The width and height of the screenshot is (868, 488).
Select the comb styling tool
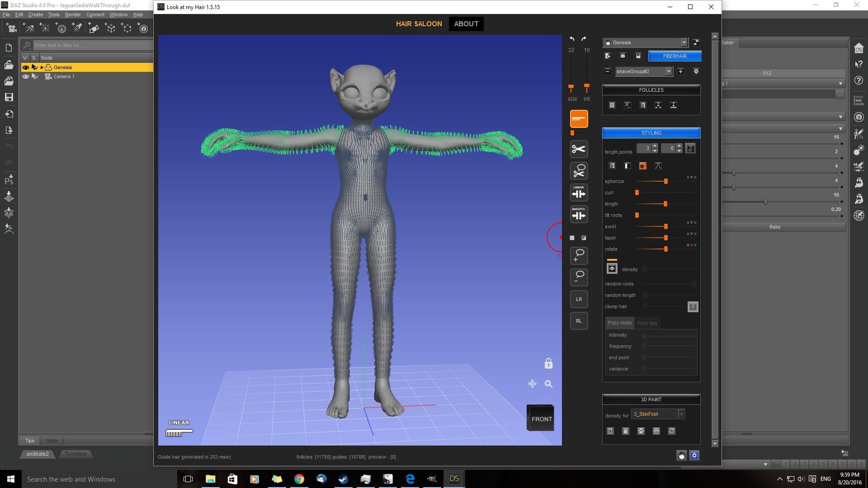tap(579, 119)
